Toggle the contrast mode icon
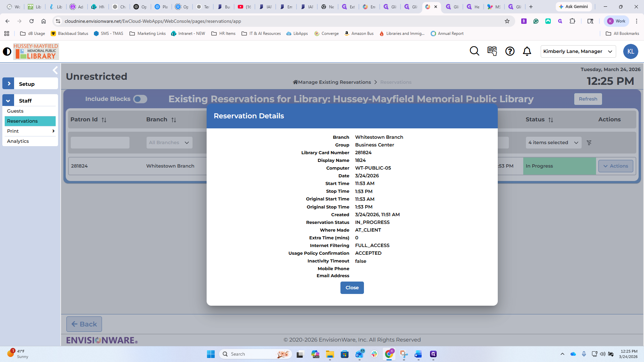Viewport: 644px width, 362px height. 7,52
